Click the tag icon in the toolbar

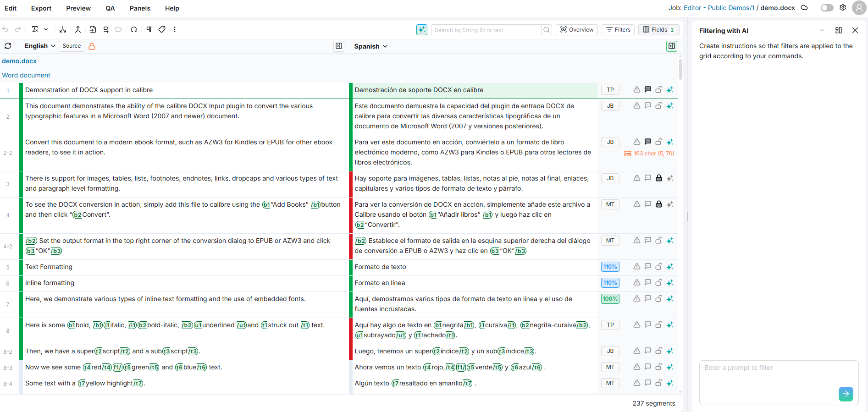coord(162,29)
